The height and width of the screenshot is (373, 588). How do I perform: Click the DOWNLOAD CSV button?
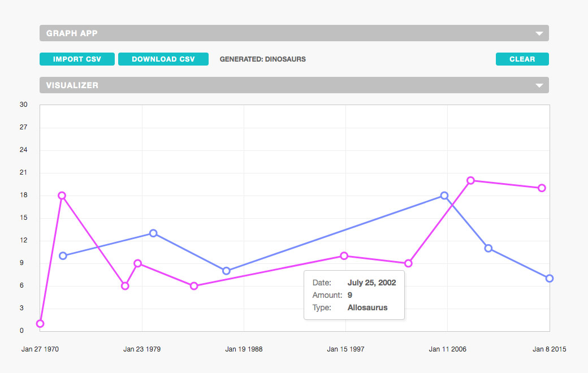[163, 59]
